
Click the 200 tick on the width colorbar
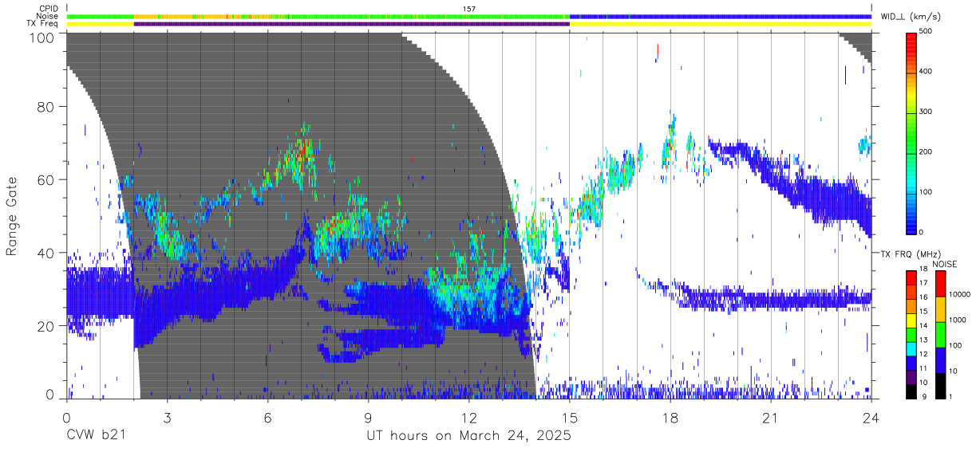(927, 151)
